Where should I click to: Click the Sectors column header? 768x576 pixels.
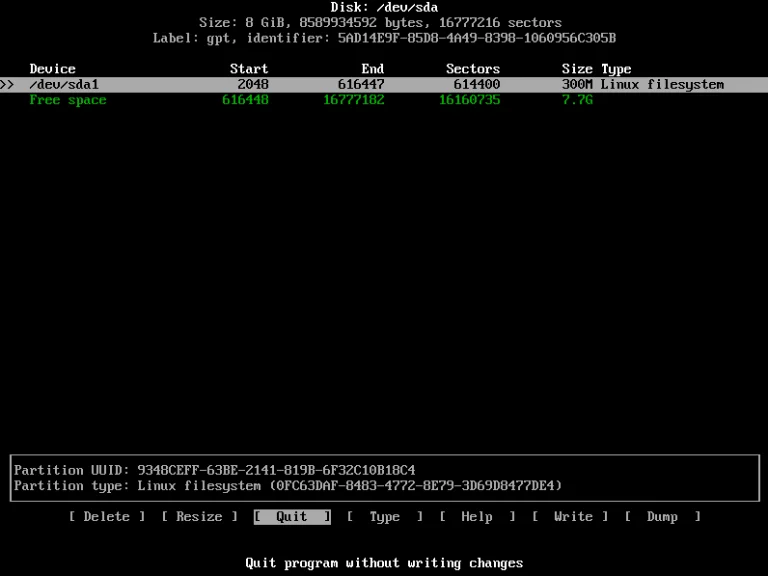473,69
